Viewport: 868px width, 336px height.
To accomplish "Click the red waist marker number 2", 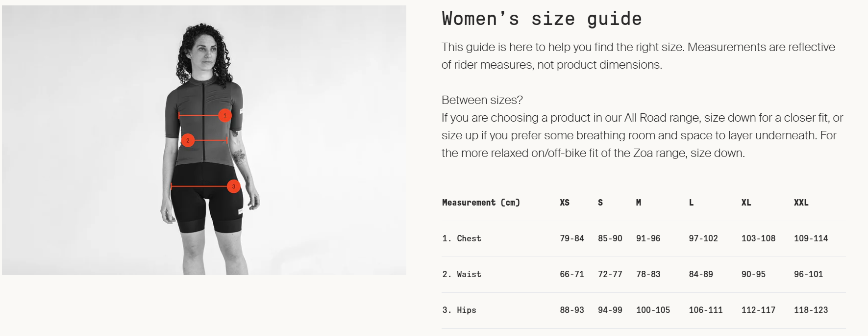I will point(188,140).
